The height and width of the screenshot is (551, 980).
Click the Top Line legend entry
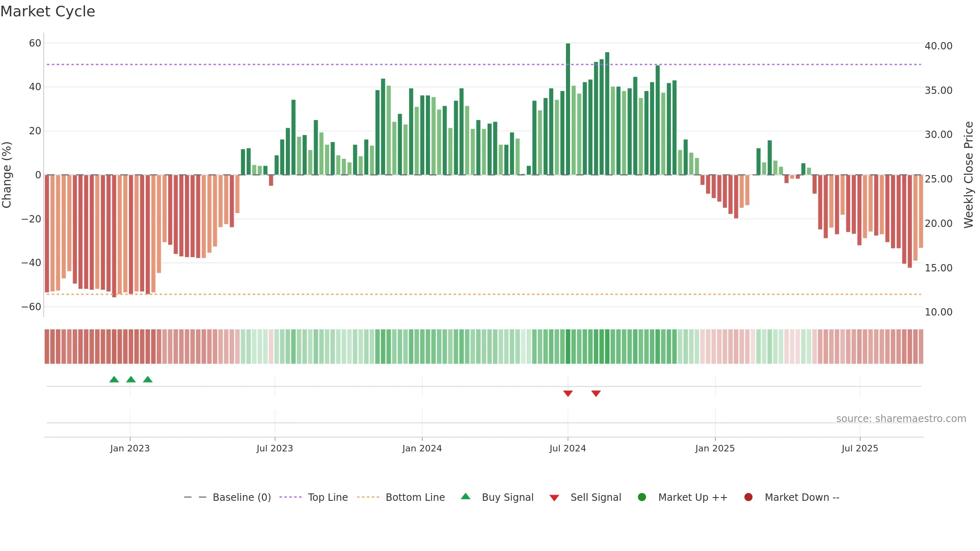tap(314, 497)
